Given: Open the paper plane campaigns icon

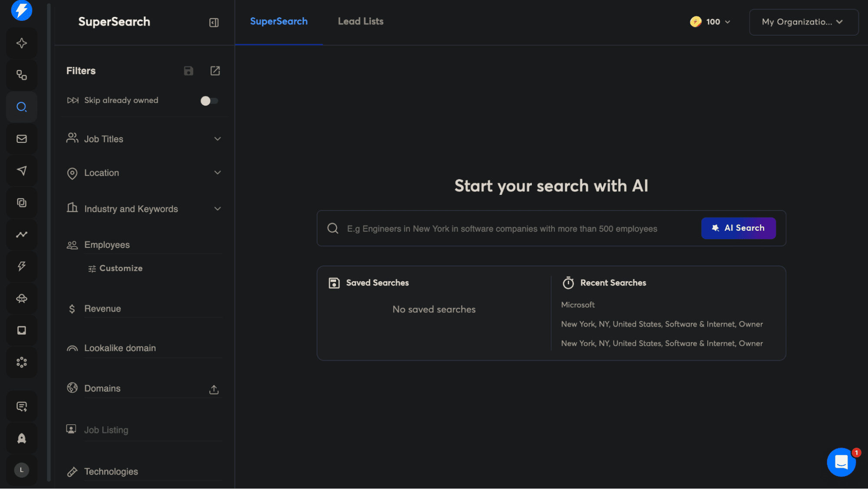Looking at the screenshot, I should point(22,171).
